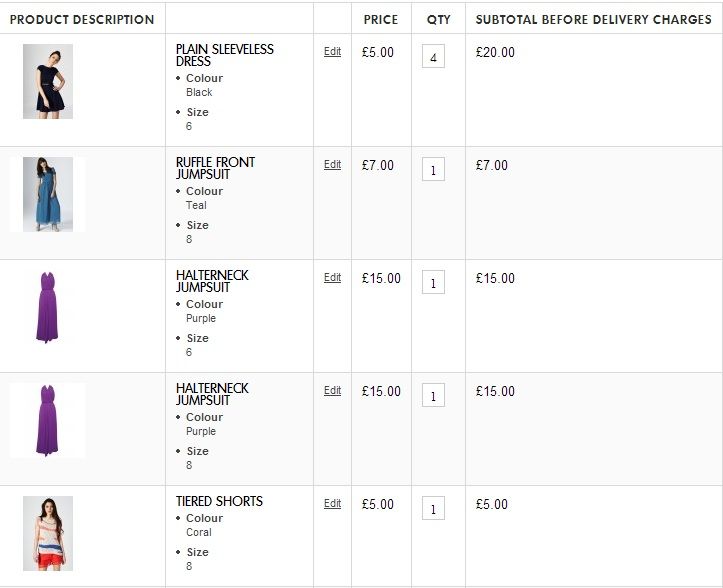Edit the Tiered Shorts item

(332, 504)
